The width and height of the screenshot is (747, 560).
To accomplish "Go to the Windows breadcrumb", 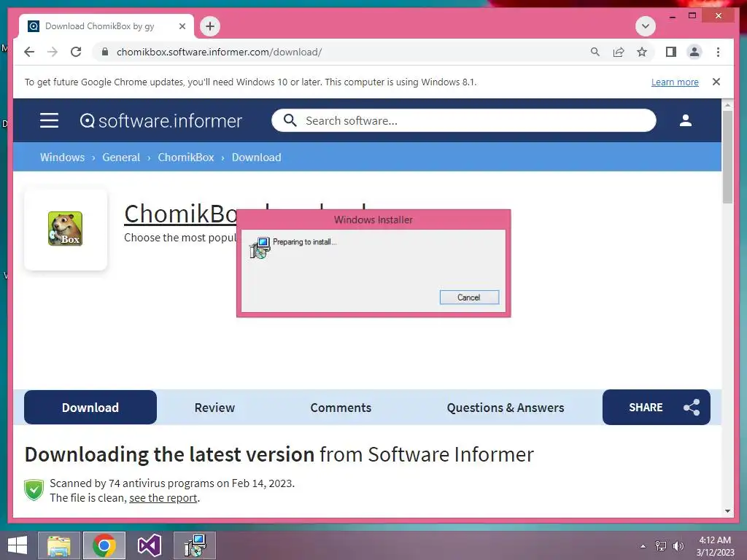I will (x=63, y=157).
